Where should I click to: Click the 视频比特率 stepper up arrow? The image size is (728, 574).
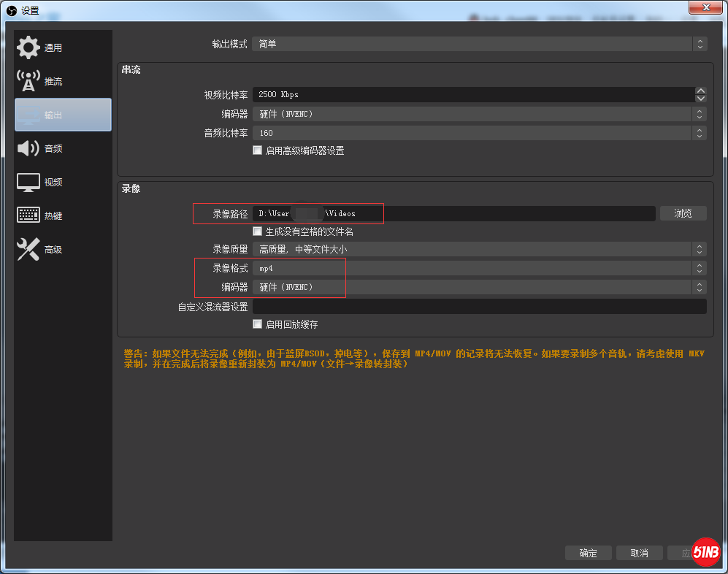pos(700,91)
